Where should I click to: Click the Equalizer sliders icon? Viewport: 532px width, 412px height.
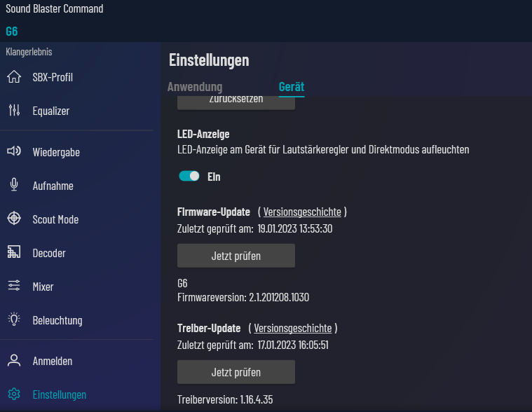14,110
